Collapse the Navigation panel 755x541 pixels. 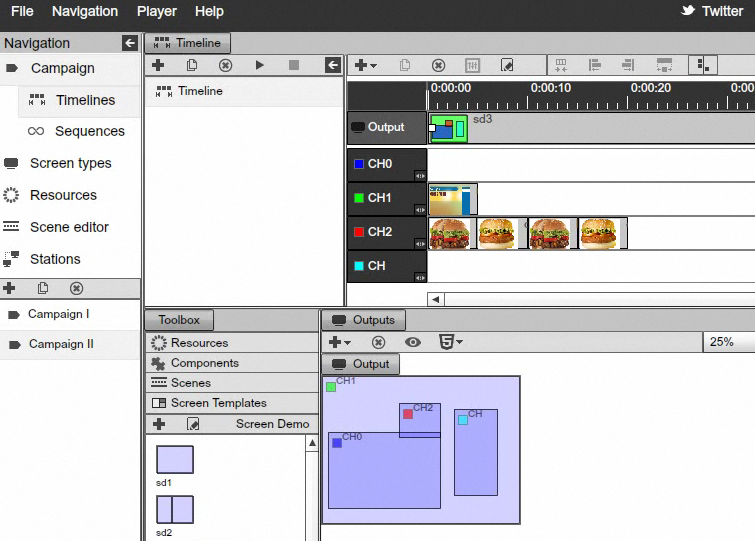coord(129,43)
